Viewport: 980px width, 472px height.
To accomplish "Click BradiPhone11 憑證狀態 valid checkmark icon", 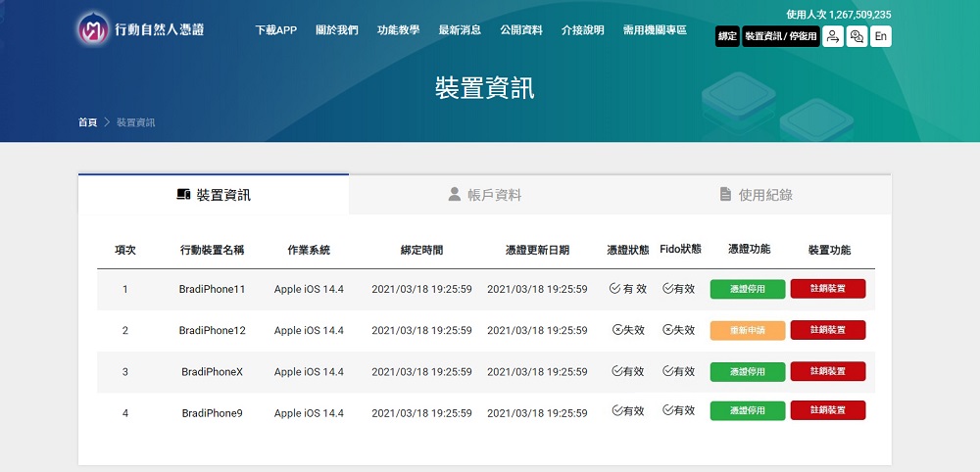I will click(614, 289).
